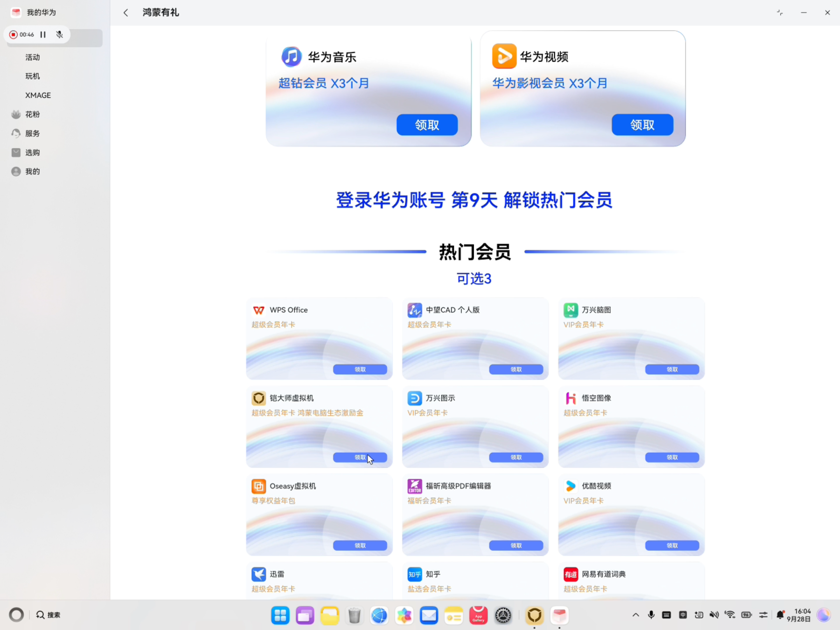Go back using the header arrow
This screenshot has width=840, height=630.
coord(126,12)
